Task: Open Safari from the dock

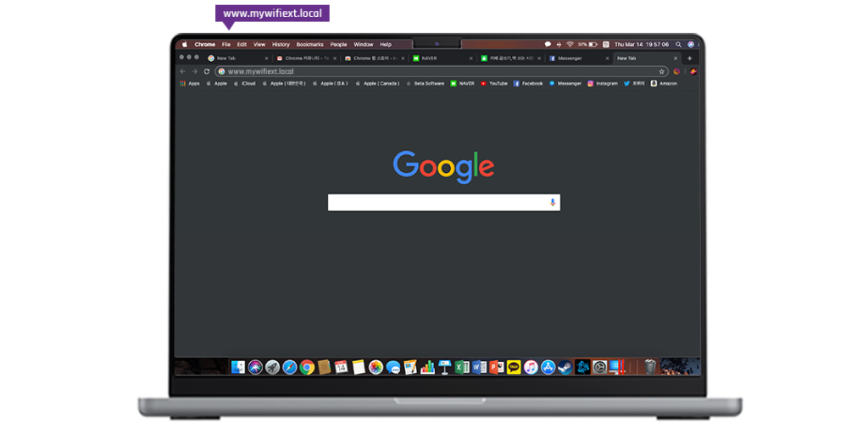Action: (290, 367)
